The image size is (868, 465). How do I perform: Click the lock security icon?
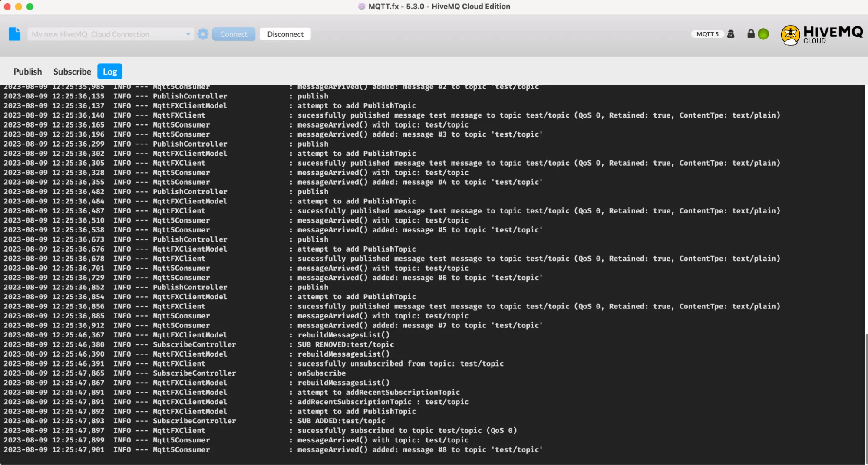pos(751,34)
